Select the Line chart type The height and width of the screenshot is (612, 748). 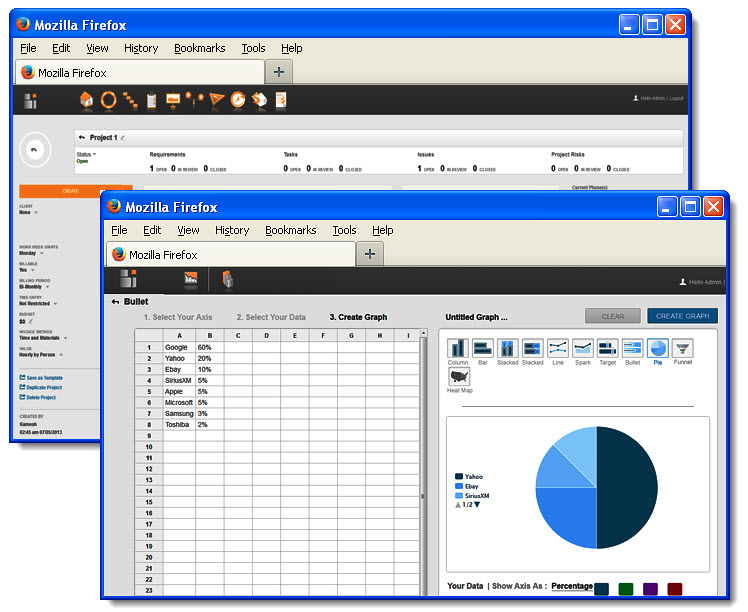click(558, 352)
